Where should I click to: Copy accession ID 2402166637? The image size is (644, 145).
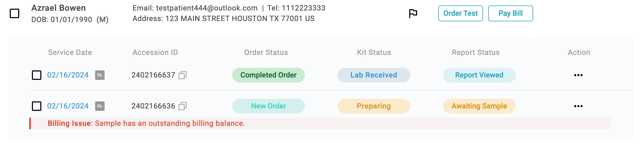(x=183, y=75)
